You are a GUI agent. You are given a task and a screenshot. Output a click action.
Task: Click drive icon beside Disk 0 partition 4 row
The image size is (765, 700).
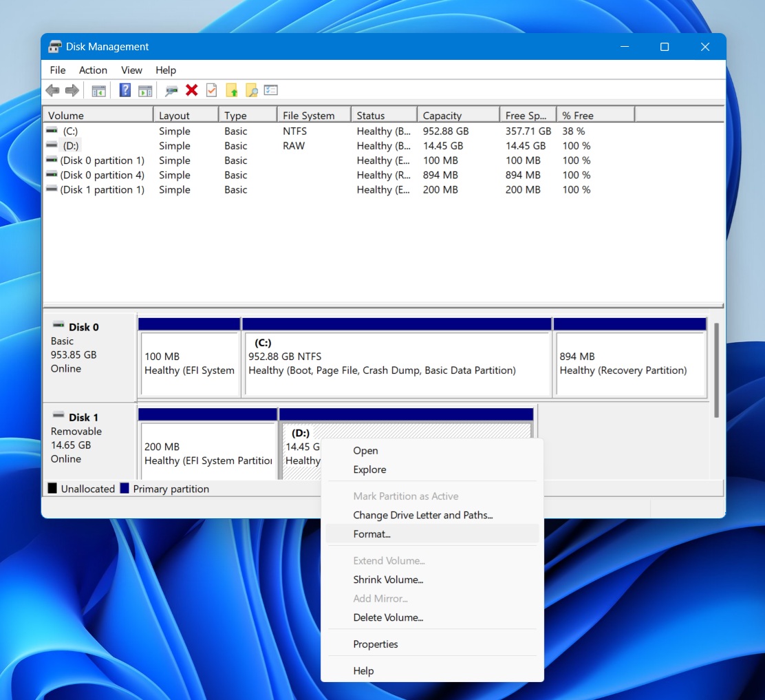pos(52,174)
